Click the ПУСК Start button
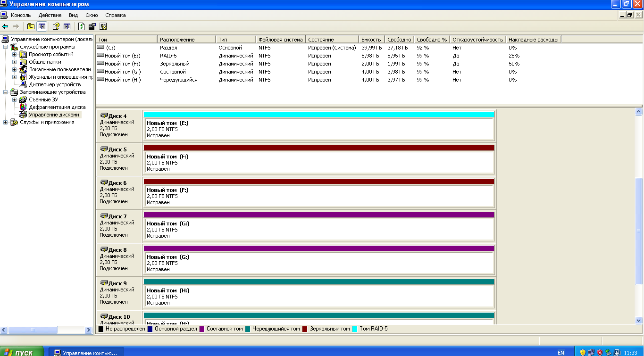The height and width of the screenshot is (356, 644). point(22,352)
